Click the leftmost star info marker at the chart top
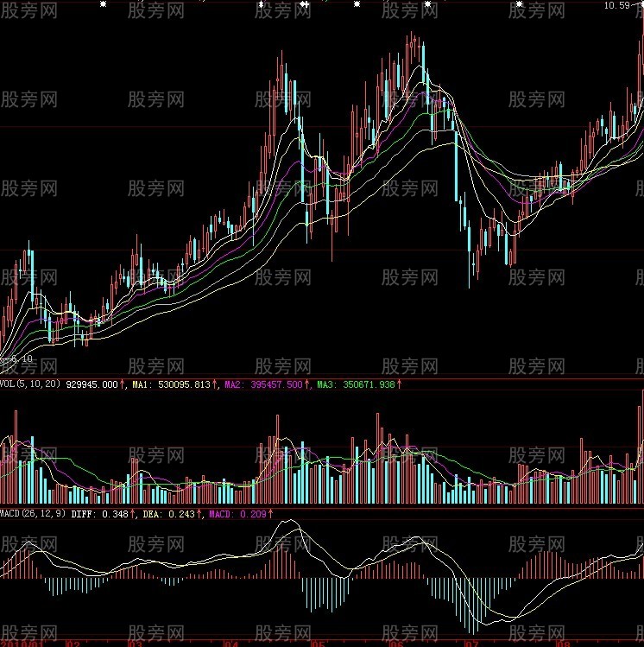The image size is (644, 647). point(104,4)
